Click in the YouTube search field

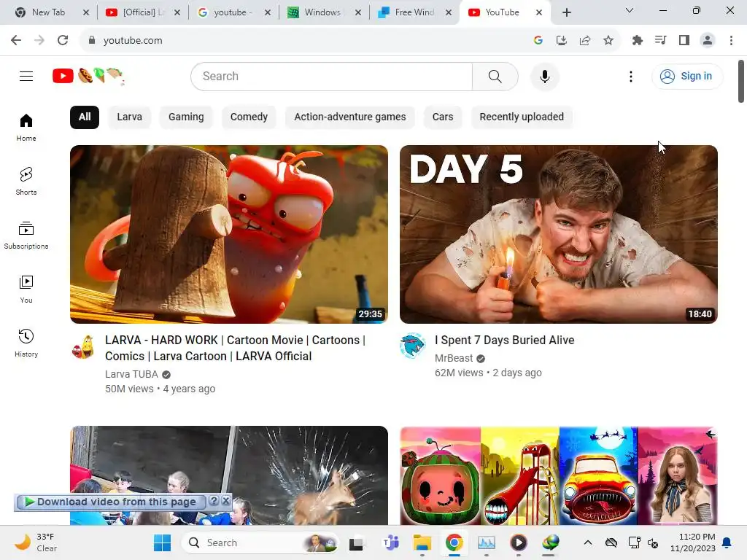(332, 76)
